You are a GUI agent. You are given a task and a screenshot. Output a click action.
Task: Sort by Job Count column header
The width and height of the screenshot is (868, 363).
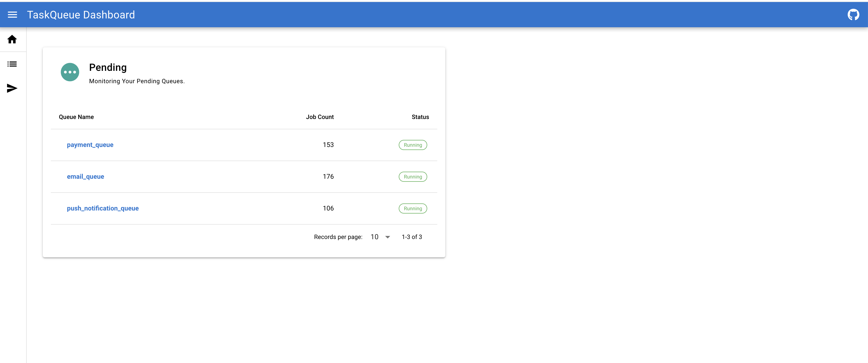point(319,117)
